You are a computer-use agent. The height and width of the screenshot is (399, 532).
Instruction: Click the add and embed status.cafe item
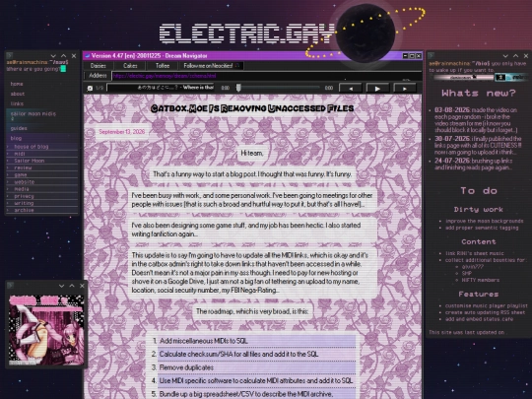(479, 319)
